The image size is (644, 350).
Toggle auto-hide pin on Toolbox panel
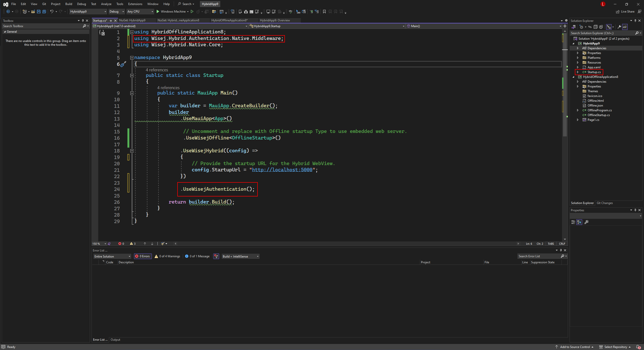tap(83, 21)
